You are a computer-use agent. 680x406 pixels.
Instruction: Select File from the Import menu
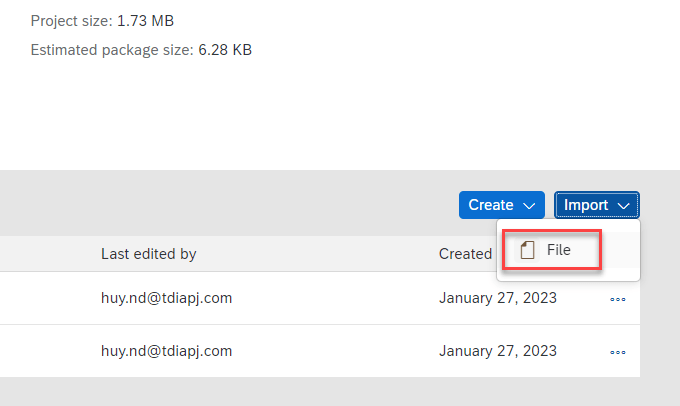(558, 250)
